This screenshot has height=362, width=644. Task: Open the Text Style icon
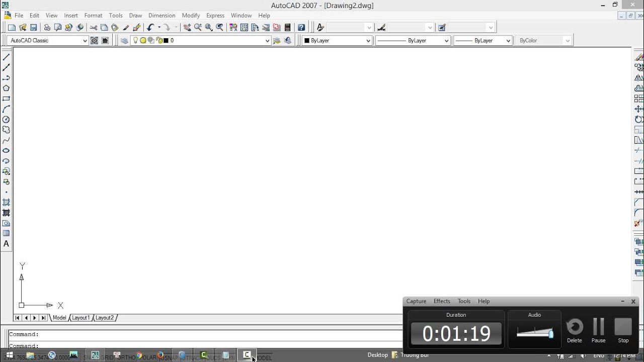(x=320, y=28)
